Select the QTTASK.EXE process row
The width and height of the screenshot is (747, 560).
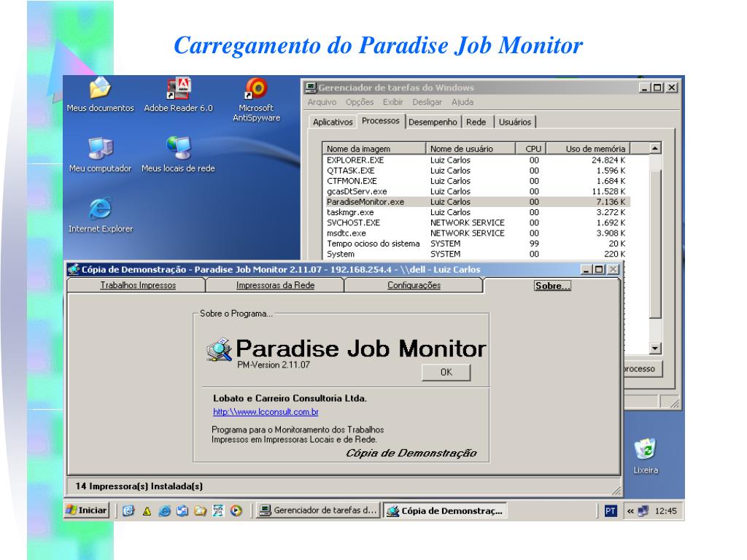coord(476,171)
